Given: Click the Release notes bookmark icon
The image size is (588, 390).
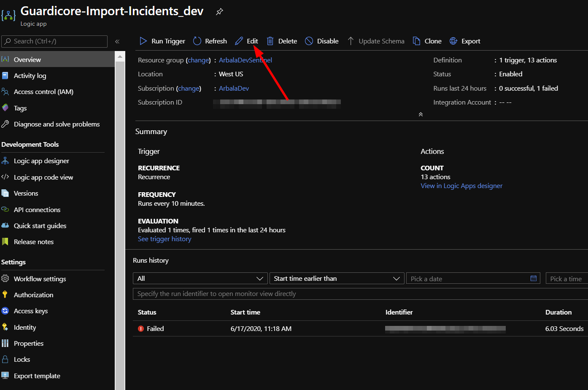Looking at the screenshot, I should (x=5, y=242).
